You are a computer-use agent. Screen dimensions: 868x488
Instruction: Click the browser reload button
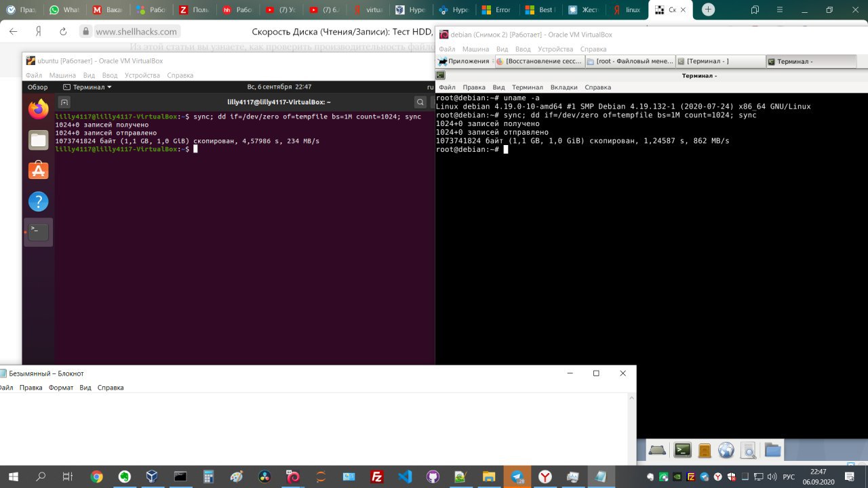63,31
